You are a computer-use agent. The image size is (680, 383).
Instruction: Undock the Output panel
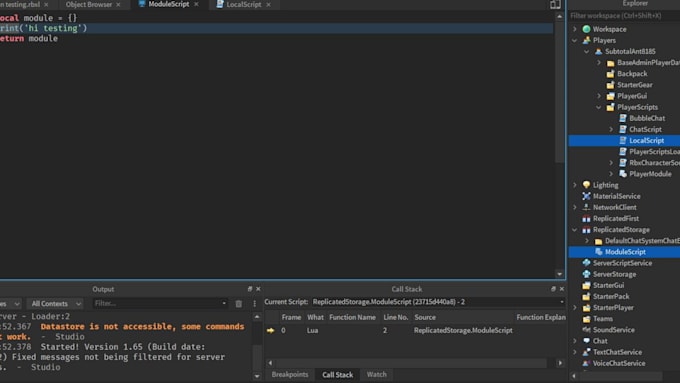[250, 289]
